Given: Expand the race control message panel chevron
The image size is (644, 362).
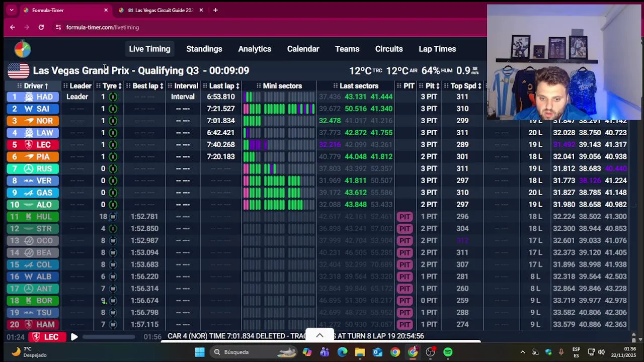Looking at the screenshot, I should click(x=319, y=335).
